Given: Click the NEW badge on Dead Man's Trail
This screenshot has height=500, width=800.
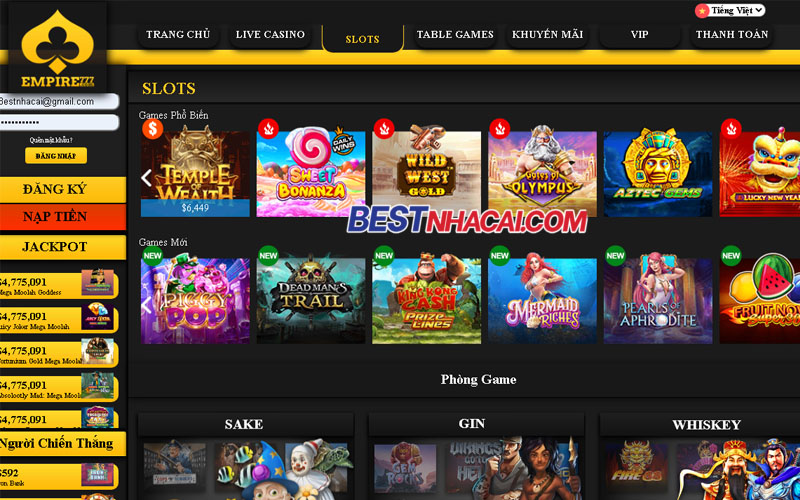Looking at the screenshot, I should tap(268, 256).
